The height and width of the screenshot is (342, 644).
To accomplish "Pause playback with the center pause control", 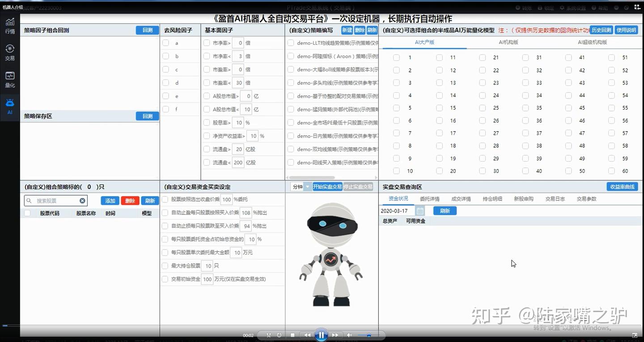I will click(322, 335).
